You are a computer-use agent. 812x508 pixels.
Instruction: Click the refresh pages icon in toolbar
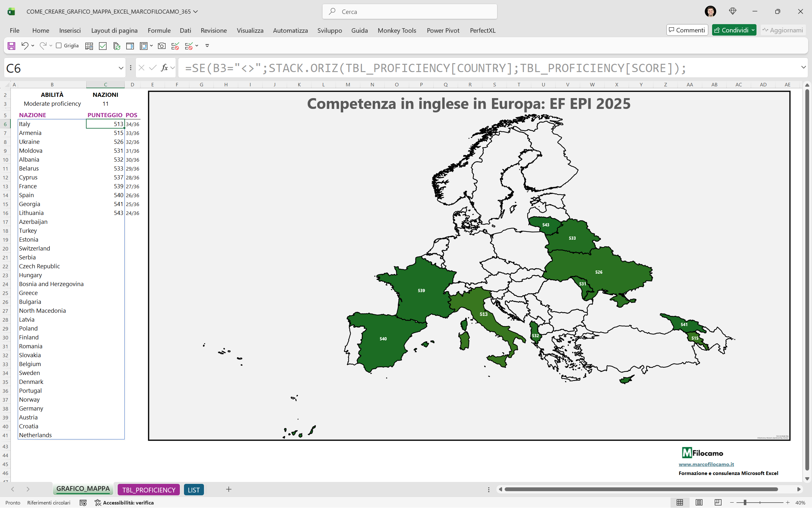(x=116, y=46)
